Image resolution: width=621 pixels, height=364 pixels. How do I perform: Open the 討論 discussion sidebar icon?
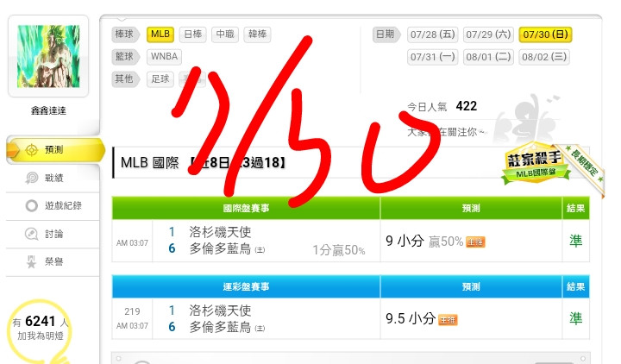[32, 234]
